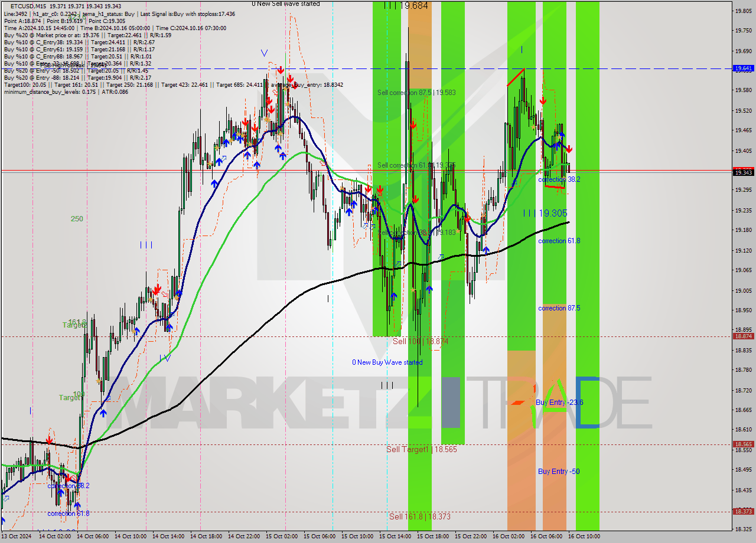Click the 'Buy %10 @ C_Entry38: 19.334' line
This screenshot has height=543, width=756.
tap(79, 42)
